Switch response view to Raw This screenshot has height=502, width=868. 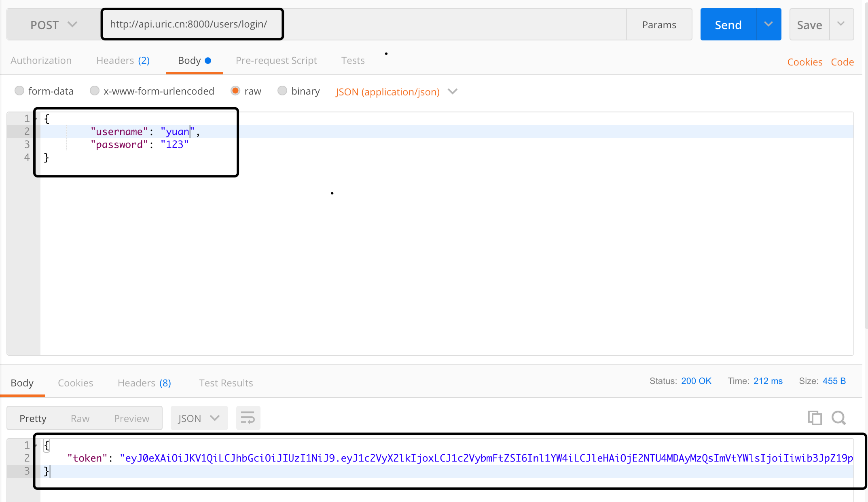80,418
